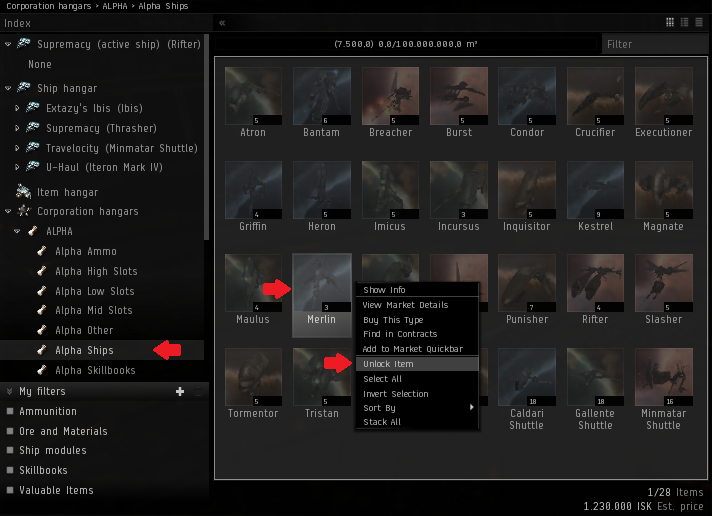Select the Rifter ship icon
This screenshot has width=712, height=516.
coord(595,283)
